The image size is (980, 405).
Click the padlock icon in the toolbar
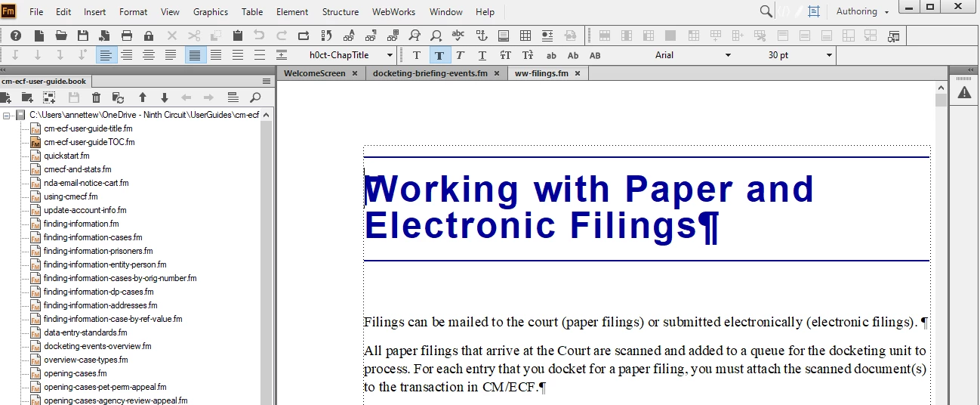coord(149,36)
